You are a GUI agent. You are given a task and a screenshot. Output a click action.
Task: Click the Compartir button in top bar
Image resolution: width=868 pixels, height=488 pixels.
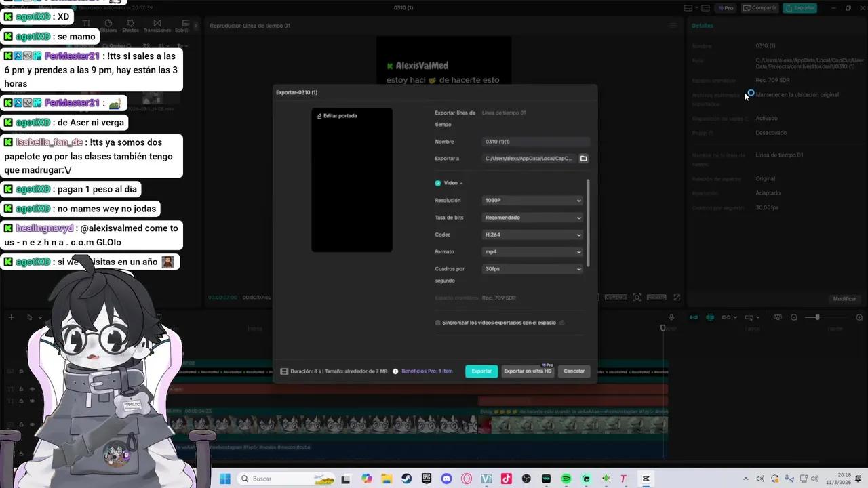(x=759, y=8)
